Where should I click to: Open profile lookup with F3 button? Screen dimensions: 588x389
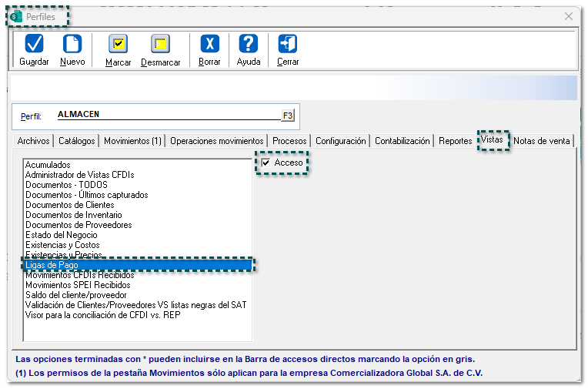coord(288,116)
